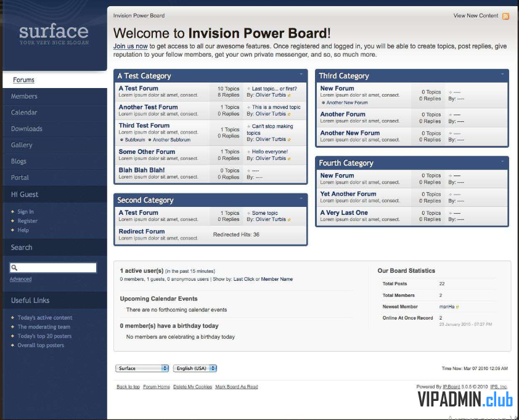This screenshot has height=420, width=519.
Task: Open Today's top 20 posters
Action: pyautogui.click(x=44, y=336)
